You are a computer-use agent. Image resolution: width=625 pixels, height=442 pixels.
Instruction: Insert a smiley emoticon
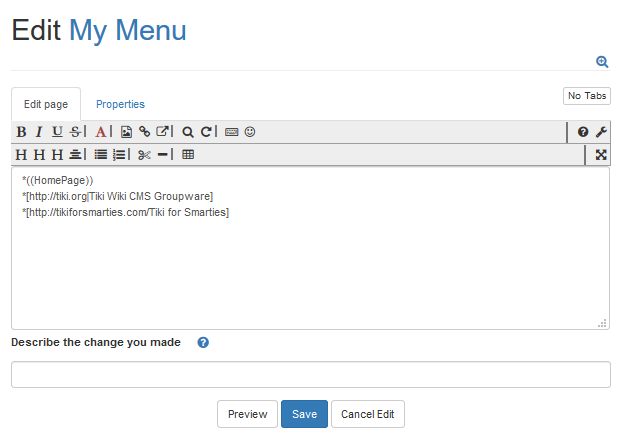tap(250, 132)
